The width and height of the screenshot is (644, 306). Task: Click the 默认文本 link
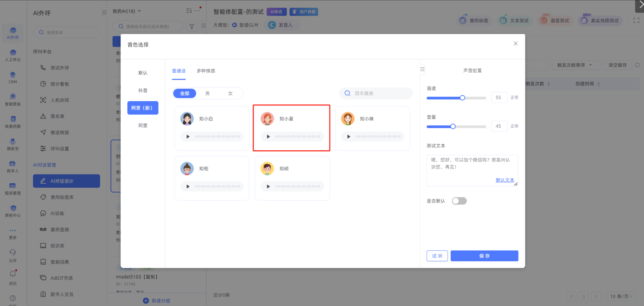pos(505,180)
